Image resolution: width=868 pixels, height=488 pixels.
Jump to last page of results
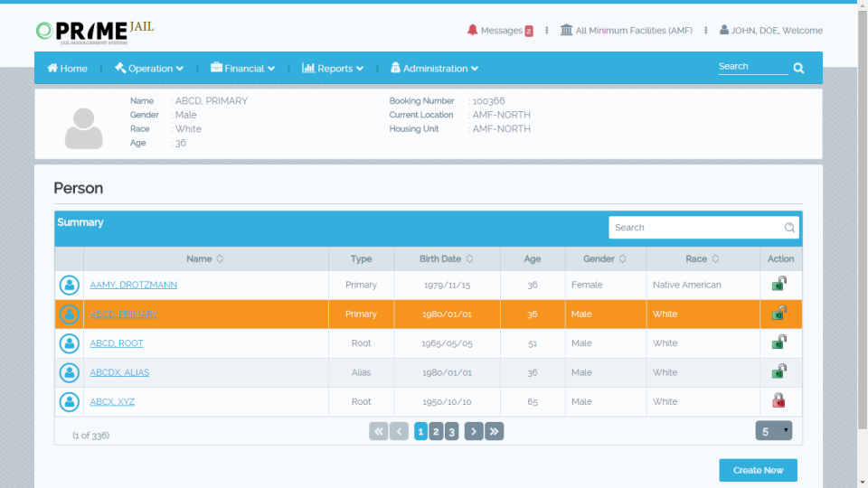tap(495, 432)
